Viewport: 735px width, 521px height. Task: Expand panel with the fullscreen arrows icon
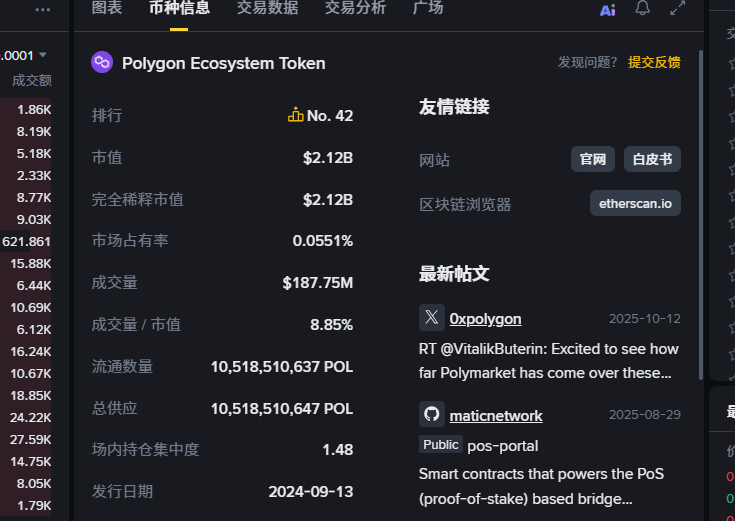677,9
